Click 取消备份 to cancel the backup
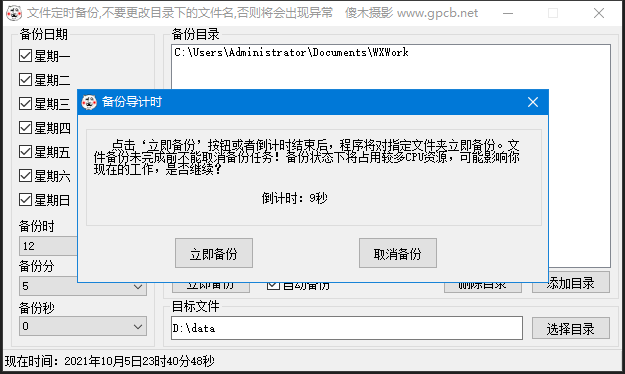 tap(398, 253)
